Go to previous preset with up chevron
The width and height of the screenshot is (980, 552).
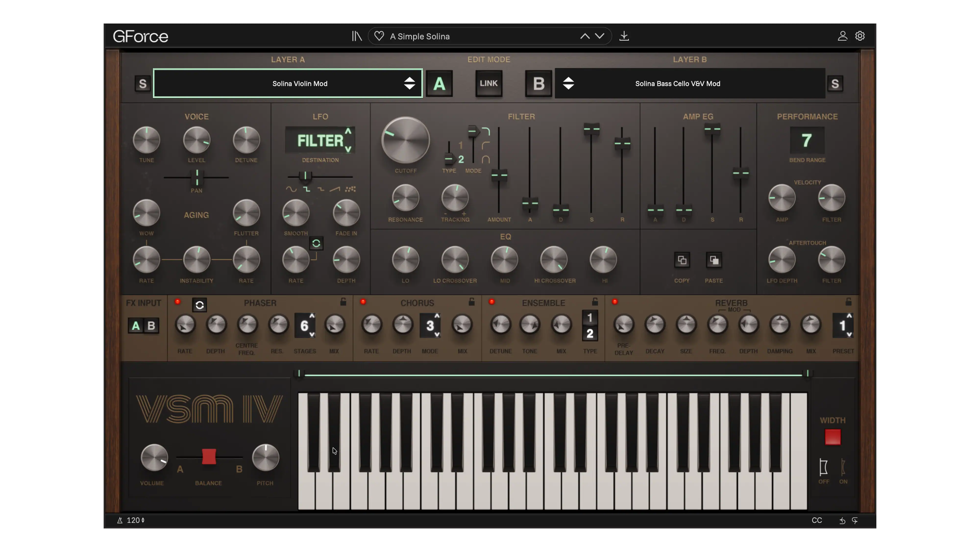coord(585,36)
